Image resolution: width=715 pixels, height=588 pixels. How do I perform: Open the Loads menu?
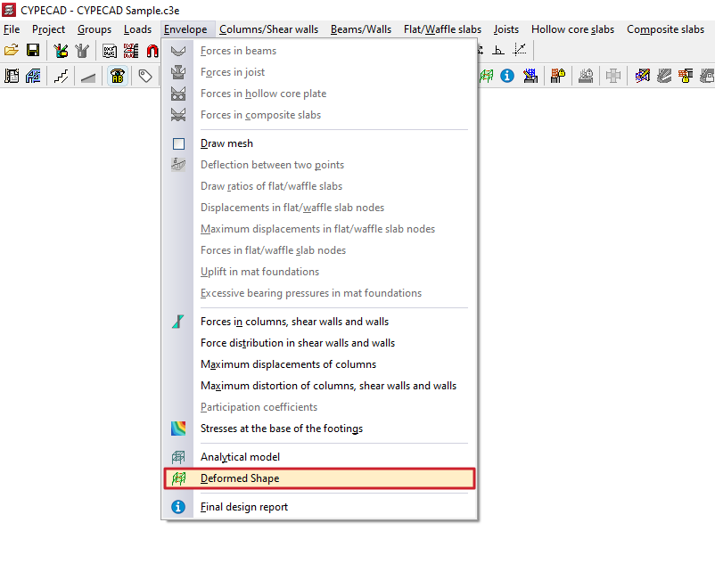(x=137, y=29)
